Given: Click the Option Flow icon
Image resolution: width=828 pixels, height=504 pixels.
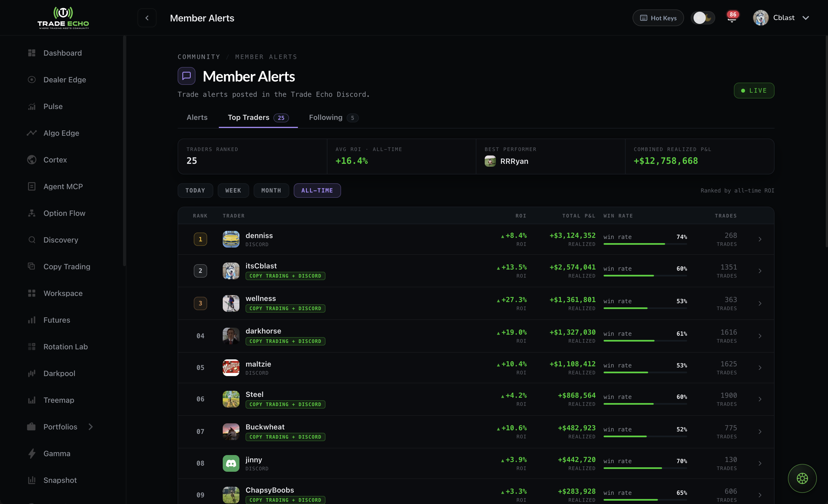Looking at the screenshot, I should 31,213.
